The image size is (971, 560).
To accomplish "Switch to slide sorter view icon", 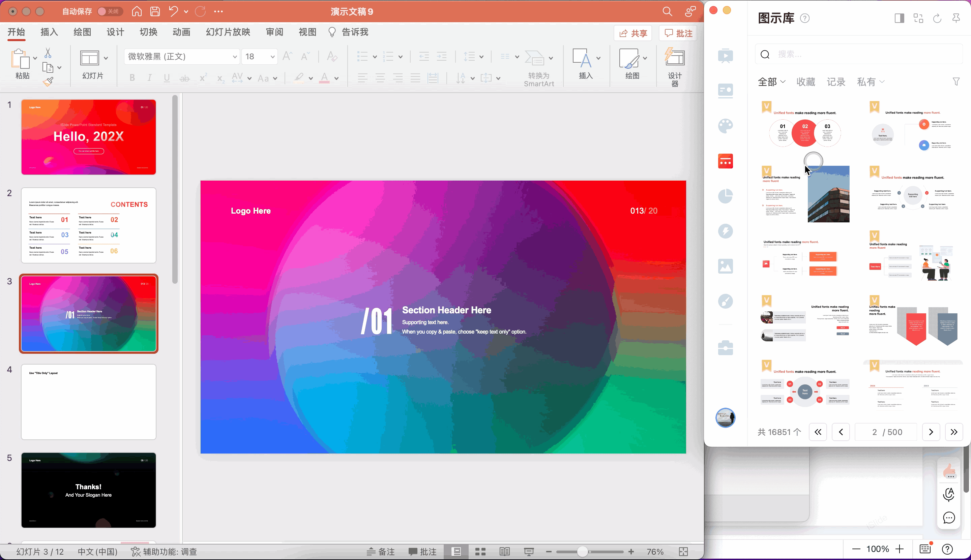I will [x=480, y=552].
